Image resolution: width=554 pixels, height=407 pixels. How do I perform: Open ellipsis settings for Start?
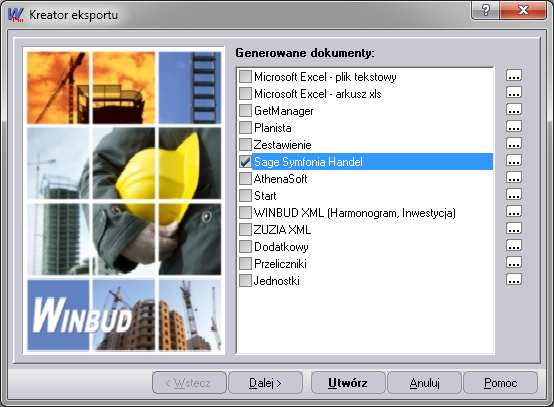[x=514, y=194]
